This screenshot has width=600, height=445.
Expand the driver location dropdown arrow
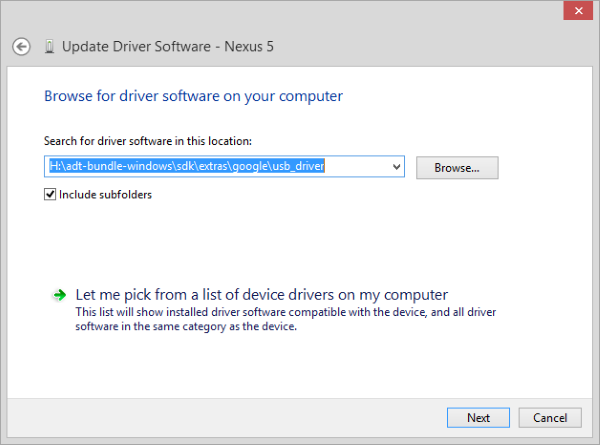[396, 166]
